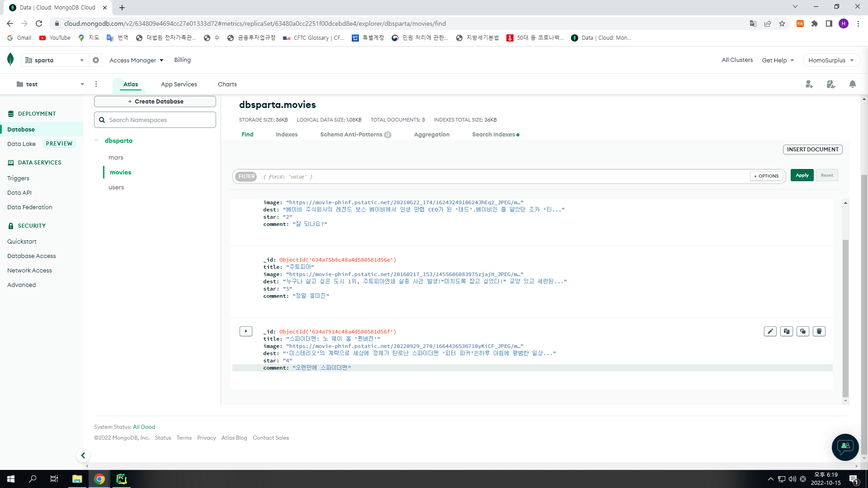Open Network Access in sidebar

[x=29, y=270]
